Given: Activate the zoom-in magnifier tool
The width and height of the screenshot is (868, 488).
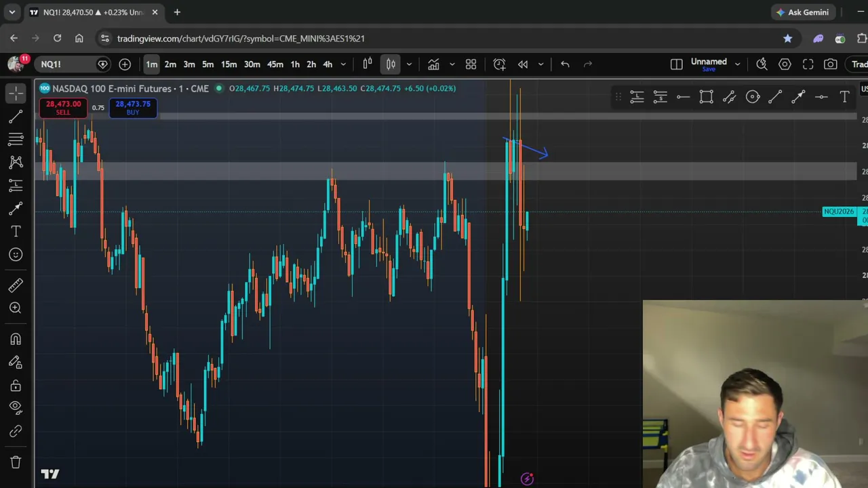Looking at the screenshot, I should click(x=16, y=308).
